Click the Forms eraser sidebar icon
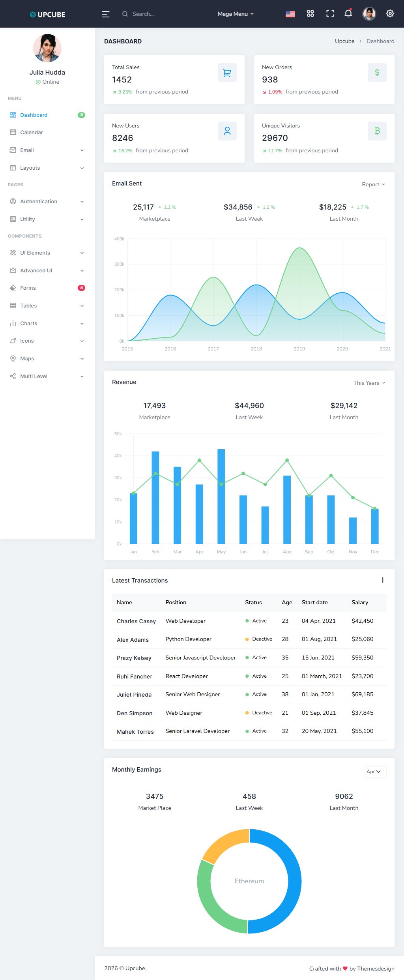 (13, 288)
